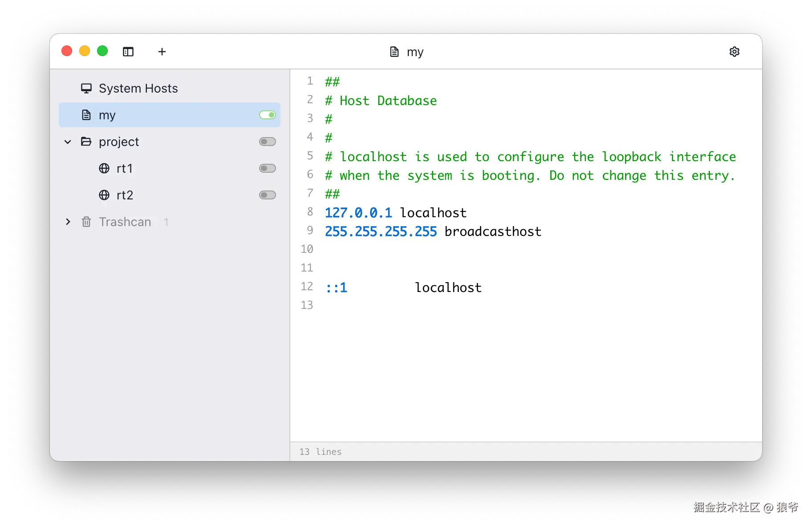Image resolution: width=812 pixels, height=527 pixels.
Task: Create a new hosts file with the plus button
Action: click(x=162, y=52)
